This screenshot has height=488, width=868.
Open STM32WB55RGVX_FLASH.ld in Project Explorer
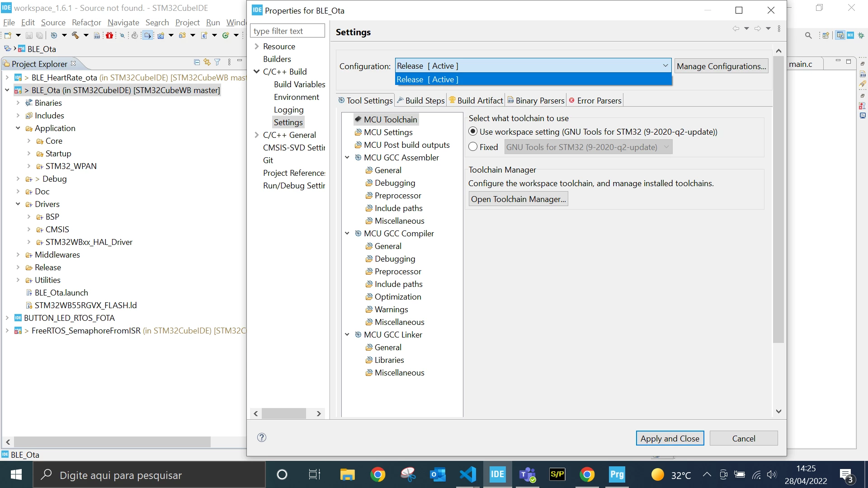[85, 305]
